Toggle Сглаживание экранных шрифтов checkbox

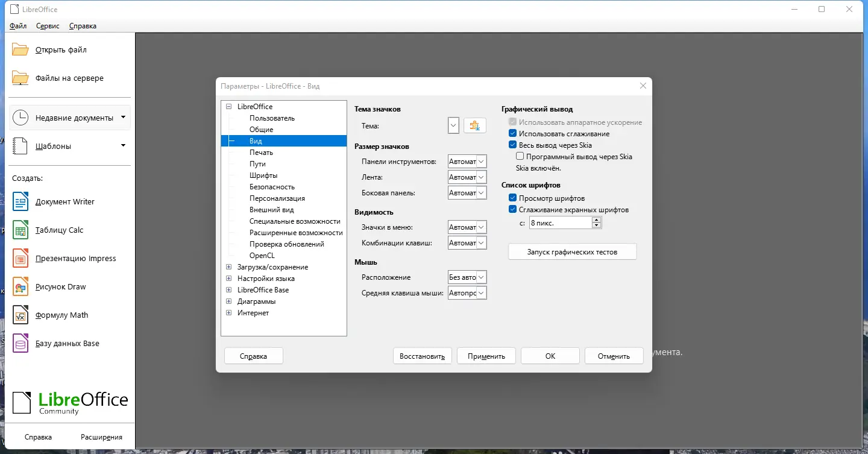[x=513, y=209]
